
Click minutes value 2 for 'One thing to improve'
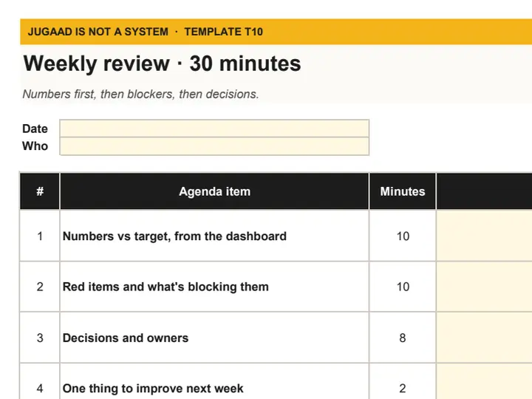[403, 381]
